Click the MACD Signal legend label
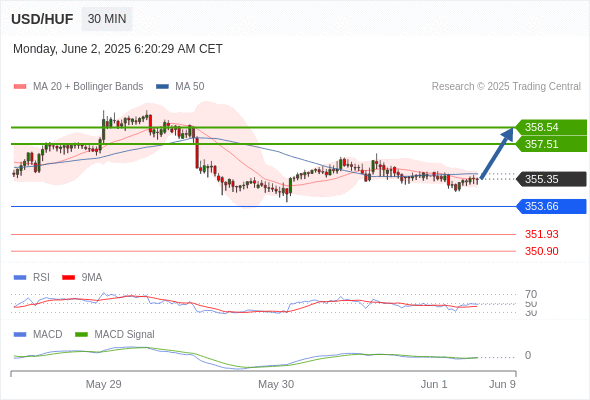Image resolution: width=590 pixels, height=400 pixels. click(x=125, y=334)
